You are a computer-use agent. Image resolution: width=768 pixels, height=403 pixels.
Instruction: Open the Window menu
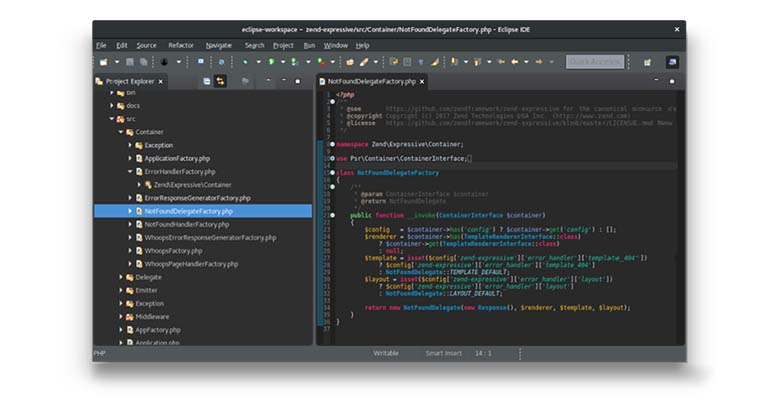(x=336, y=46)
